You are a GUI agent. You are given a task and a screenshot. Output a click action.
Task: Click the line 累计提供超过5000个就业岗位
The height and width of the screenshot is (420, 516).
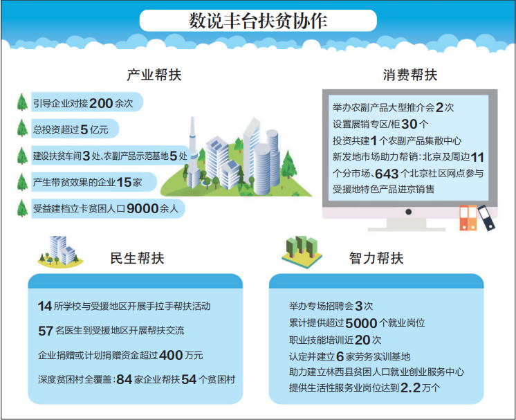pos(357,323)
